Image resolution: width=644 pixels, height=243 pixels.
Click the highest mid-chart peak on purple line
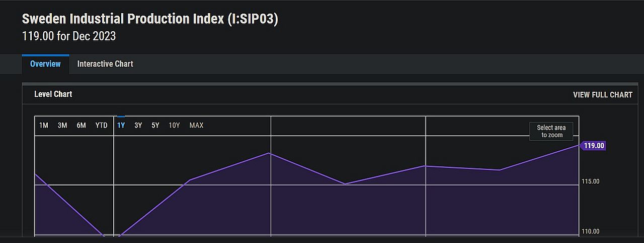click(x=270, y=153)
